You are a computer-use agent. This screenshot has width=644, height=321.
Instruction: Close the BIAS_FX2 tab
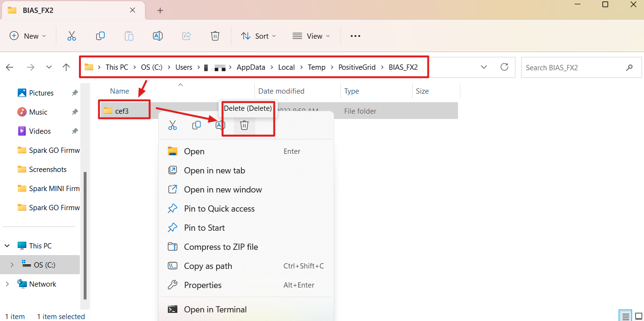(132, 10)
